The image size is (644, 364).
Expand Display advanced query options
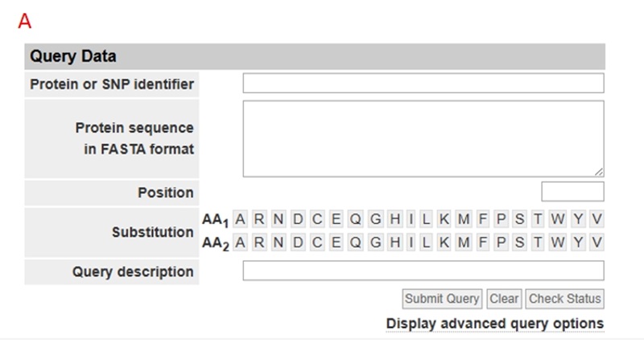point(495,324)
